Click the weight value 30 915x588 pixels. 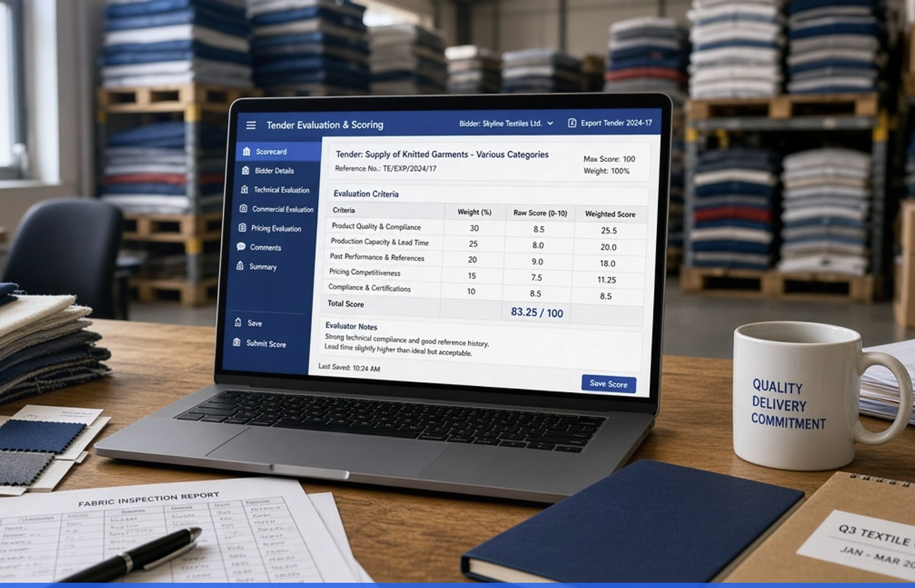[x=474, y=228]
